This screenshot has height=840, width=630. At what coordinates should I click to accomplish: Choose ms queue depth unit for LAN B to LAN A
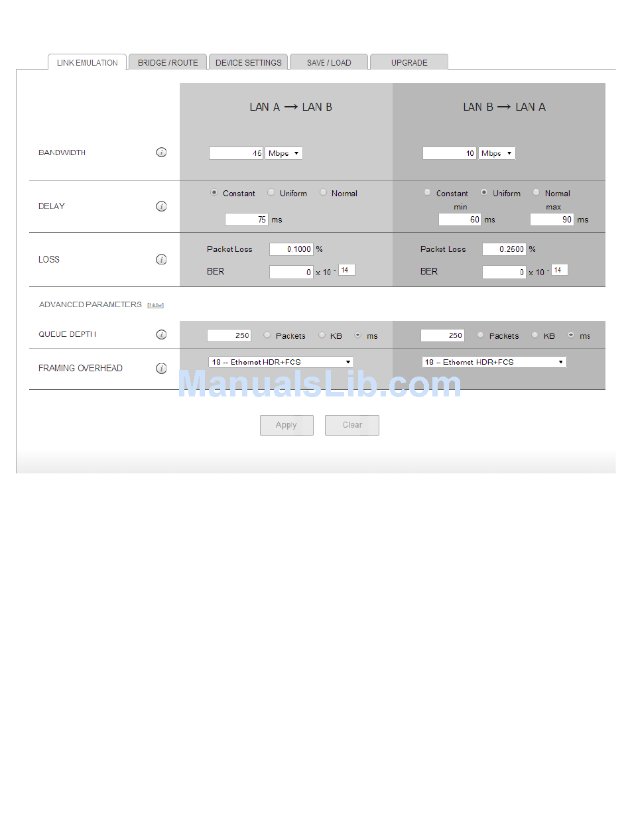(x=571, y=335)
